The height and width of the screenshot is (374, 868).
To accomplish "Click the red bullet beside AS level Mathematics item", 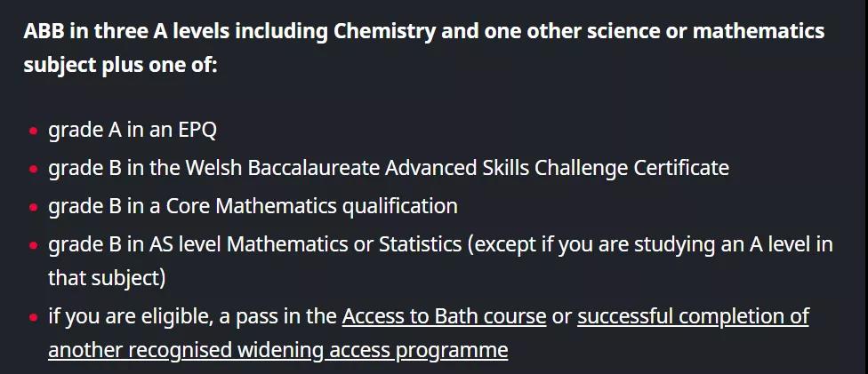I will point(35,245).
